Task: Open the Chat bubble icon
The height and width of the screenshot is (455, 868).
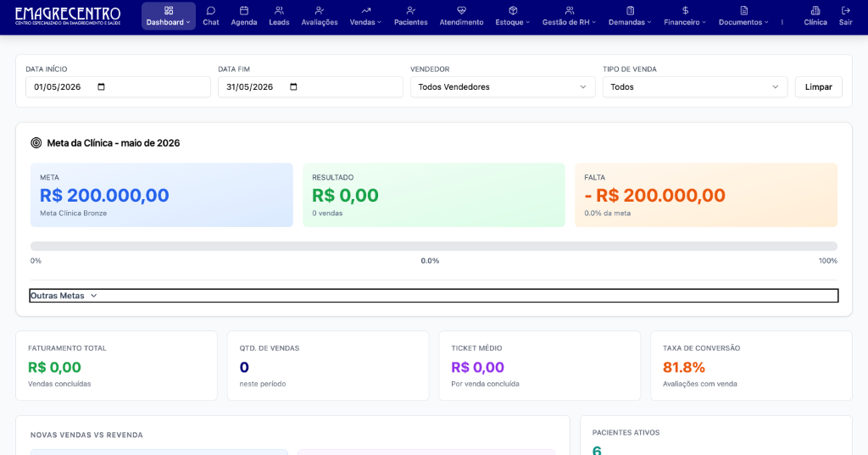Action: [211, 10]
